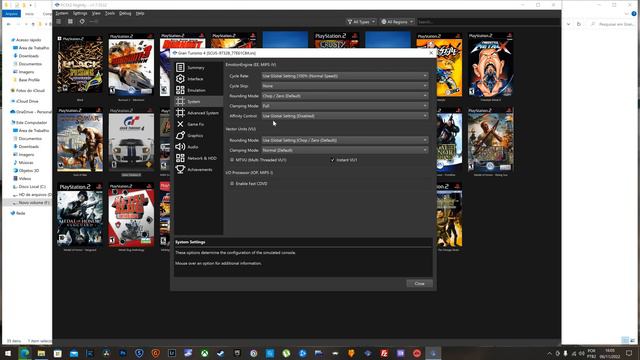Open the Cycle Skip dropdown

pyautogui.click(x=344, y=86)
